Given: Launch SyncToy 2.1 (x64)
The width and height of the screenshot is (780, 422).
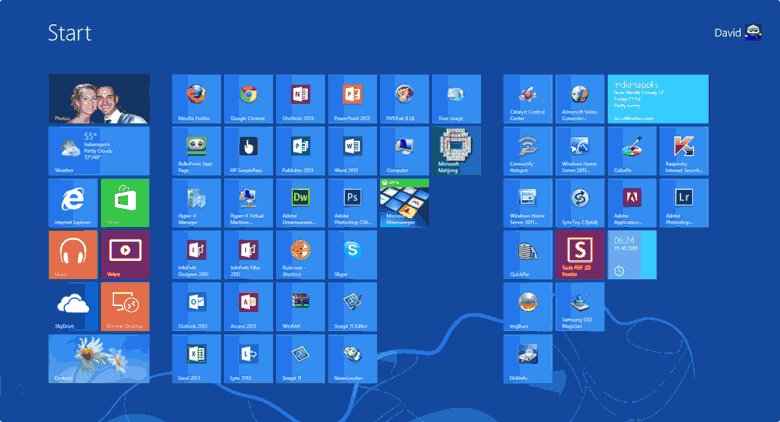Looking at the screenshot, I should click(580, 203).
